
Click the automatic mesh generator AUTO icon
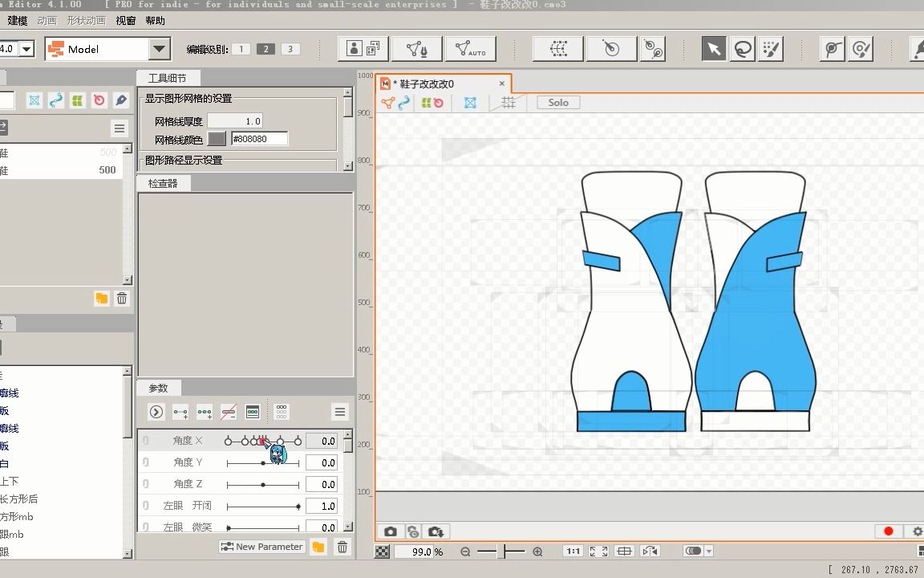tap(470, 49)
